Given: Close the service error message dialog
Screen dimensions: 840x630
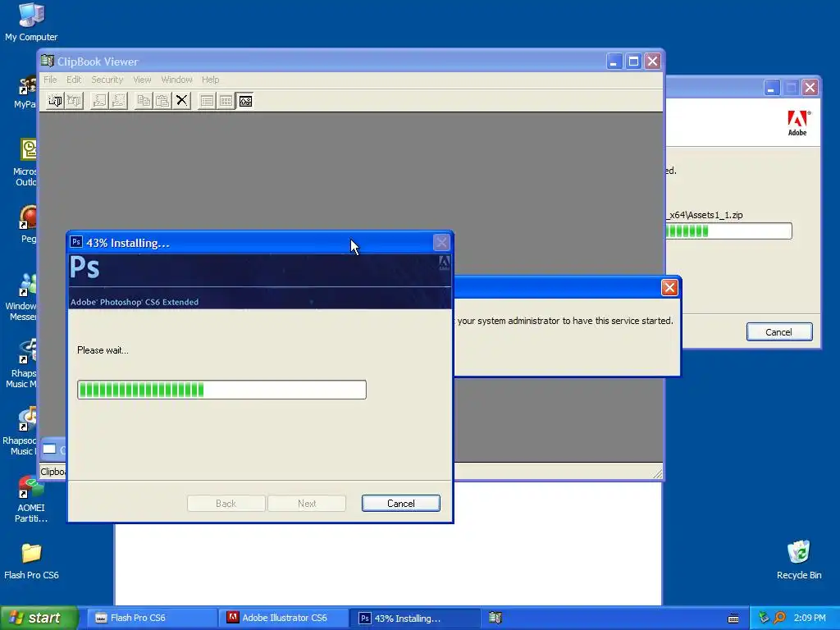Looking at the screenshot, I should (x=669, y=288).
